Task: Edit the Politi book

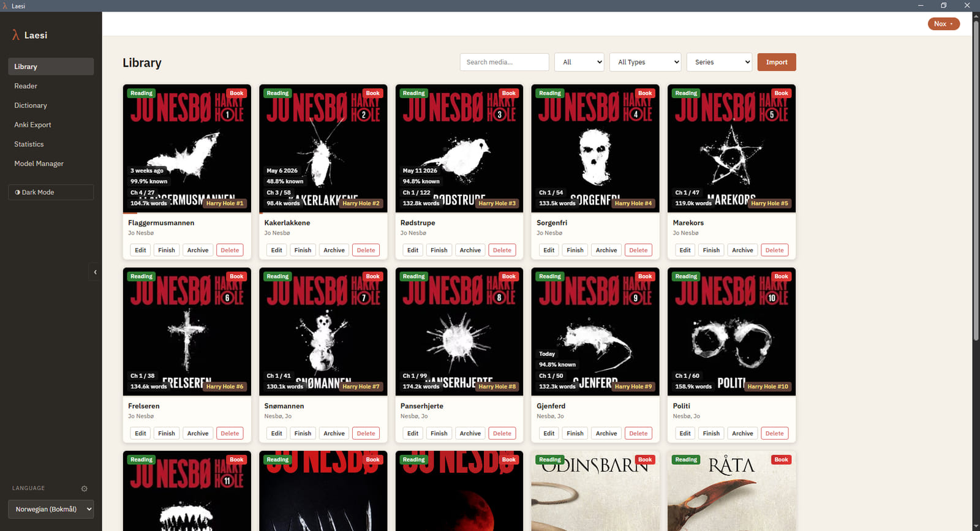Action: pos(685,433)
